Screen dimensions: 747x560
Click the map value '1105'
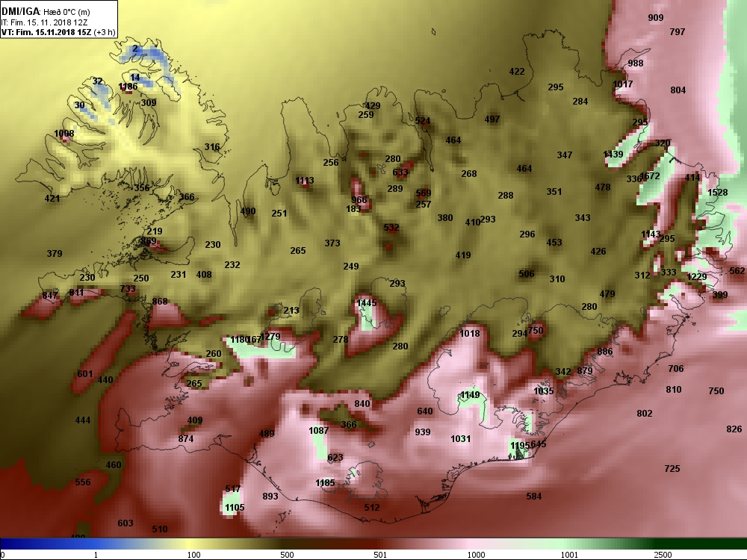tap(235, 508)
